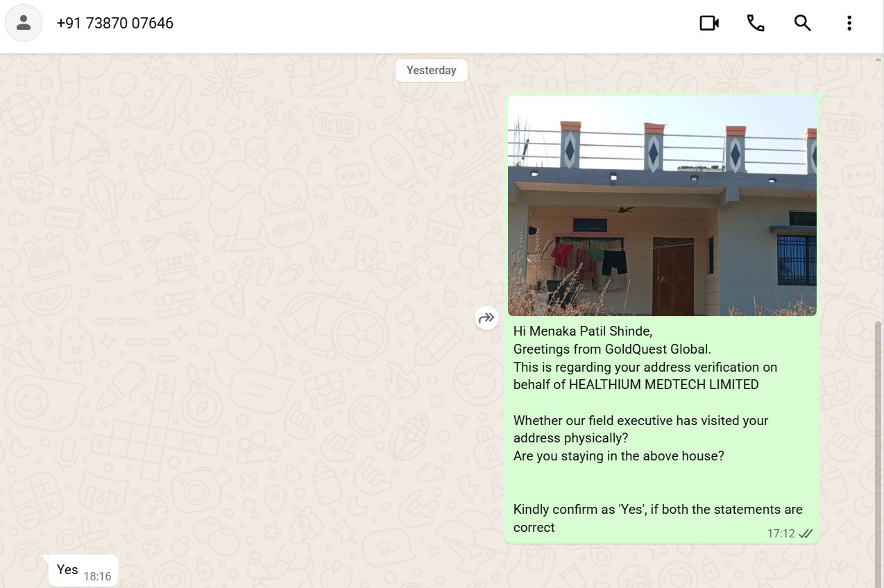
Task: Select the received 'Yes' reply bubble
Action: click(83, 571)
